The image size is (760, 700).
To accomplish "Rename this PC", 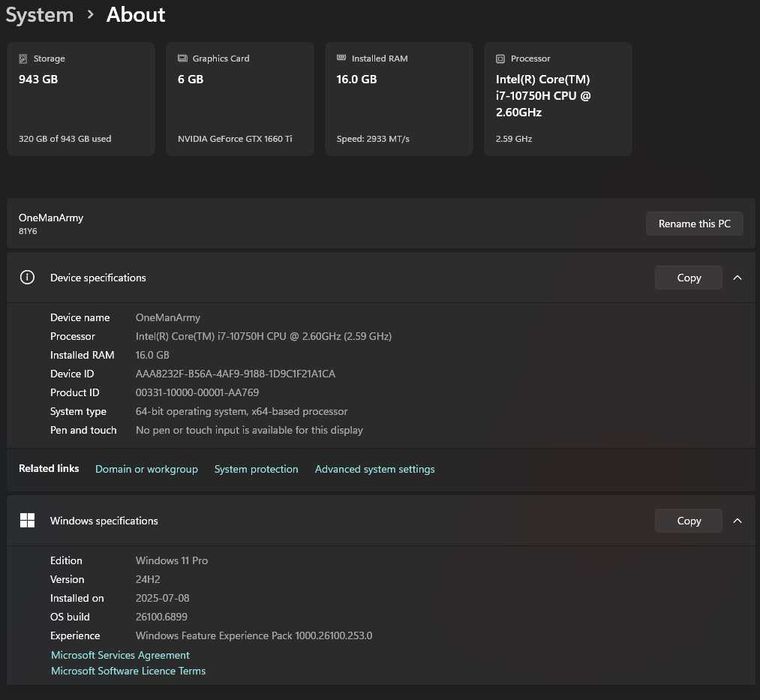I will (x=694, y=223).
